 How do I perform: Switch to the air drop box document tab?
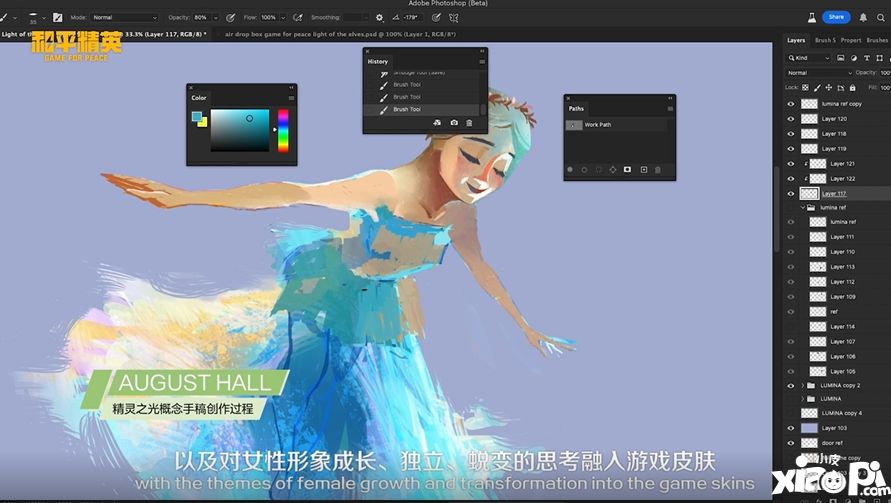tap(339, 34)
